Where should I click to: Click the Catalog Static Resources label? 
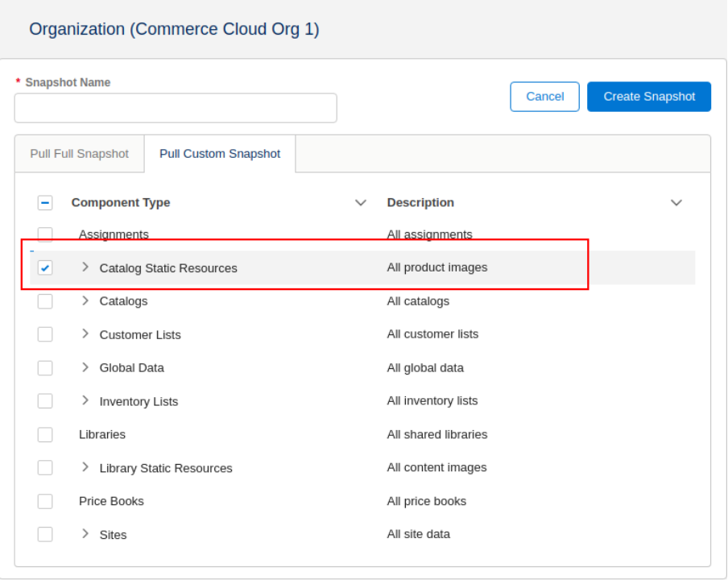168,268
